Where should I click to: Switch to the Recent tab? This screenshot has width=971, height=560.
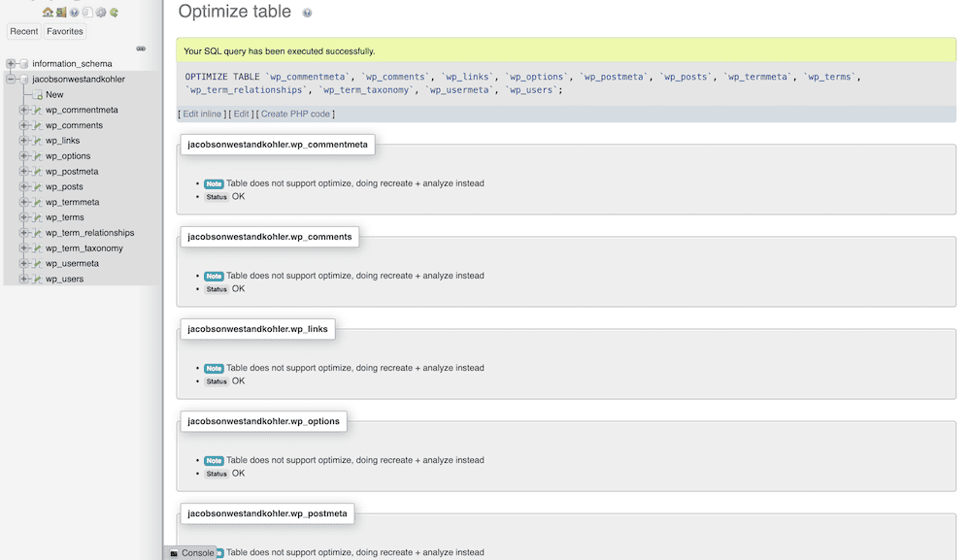click(23, 31)
